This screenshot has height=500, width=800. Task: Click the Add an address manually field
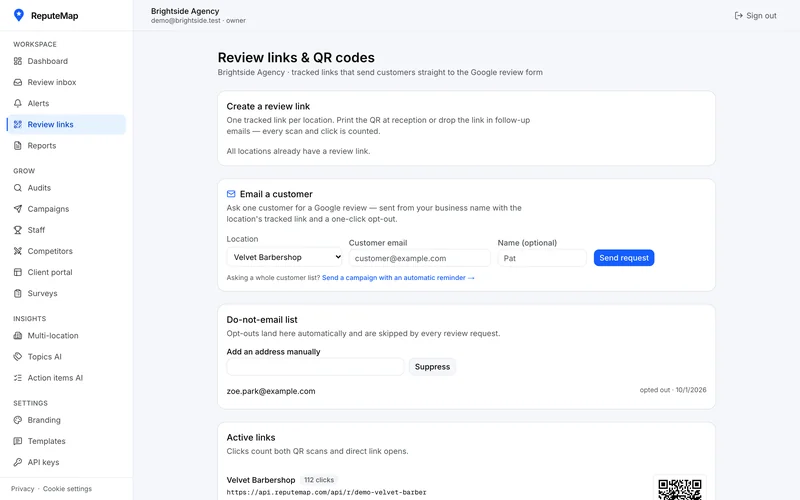315,367
